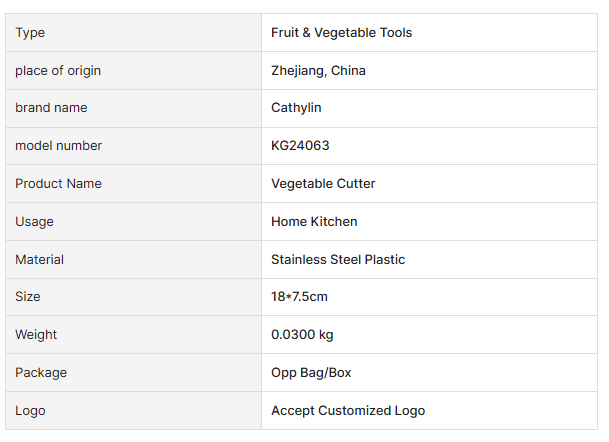This screenshot has height=442, width=609.
Task: Select the 'Zhejiang, China' origin value
Action: point(318,71)
